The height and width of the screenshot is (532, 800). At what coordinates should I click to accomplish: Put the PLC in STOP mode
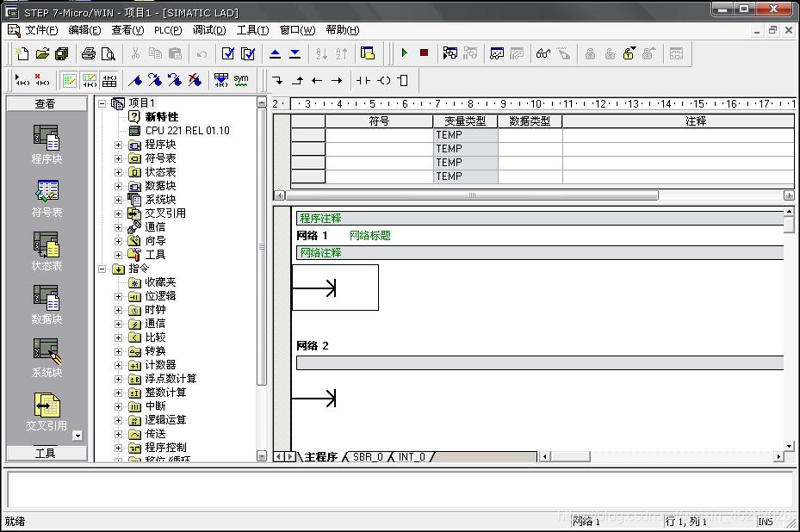click(x=424, y=53)
